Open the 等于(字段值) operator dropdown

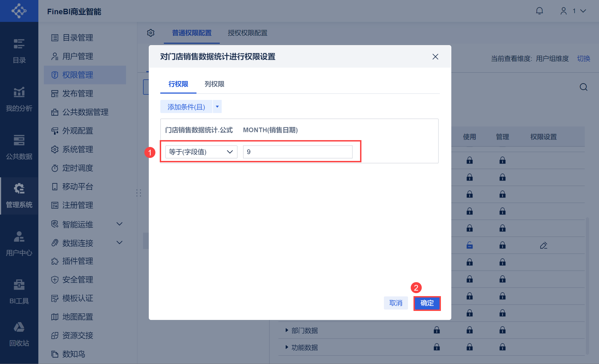point(201,152)
